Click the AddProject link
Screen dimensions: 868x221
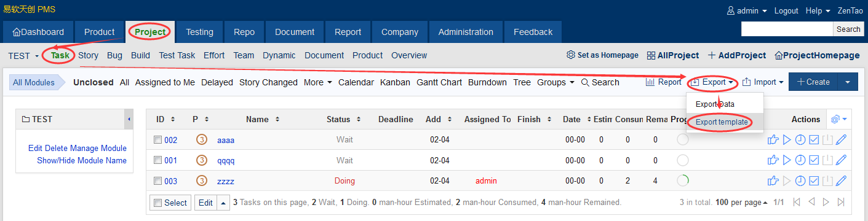[x=736, y=55]
